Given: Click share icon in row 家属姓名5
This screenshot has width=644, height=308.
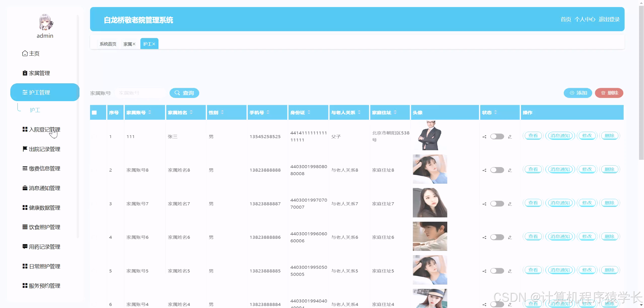Looking at the screenshot, I should (x=484, y=271).
